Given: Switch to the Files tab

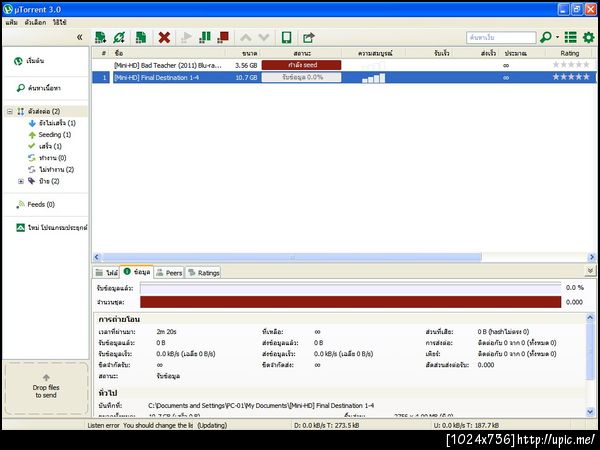Looking at the screenshot, I should (107, 273).
